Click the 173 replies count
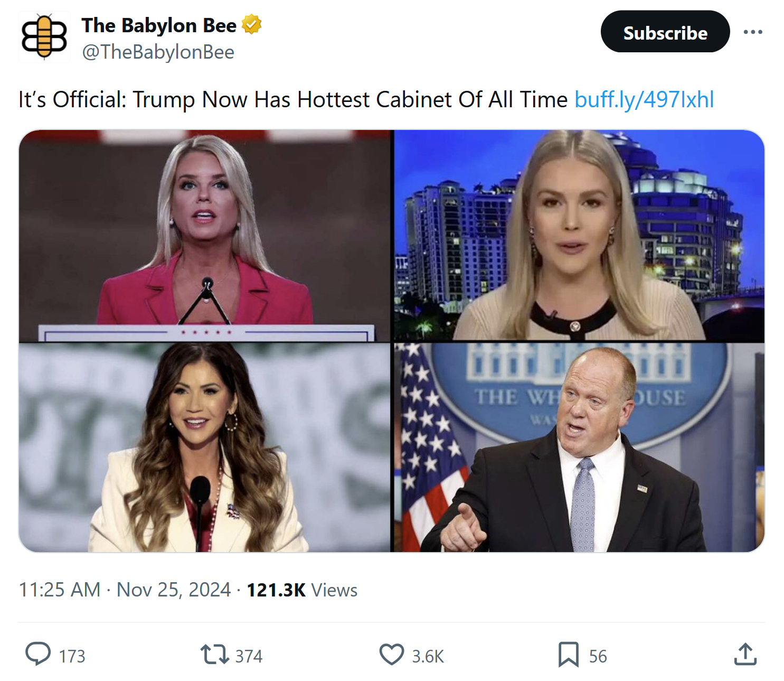784x681 pixels. pos(72,656)
